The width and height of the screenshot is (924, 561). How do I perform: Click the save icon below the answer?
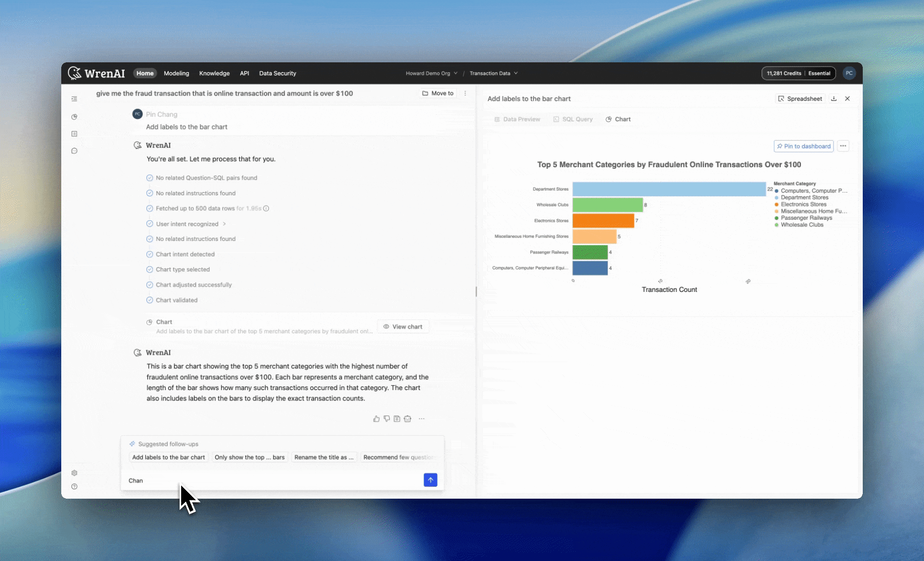(397, 419)
